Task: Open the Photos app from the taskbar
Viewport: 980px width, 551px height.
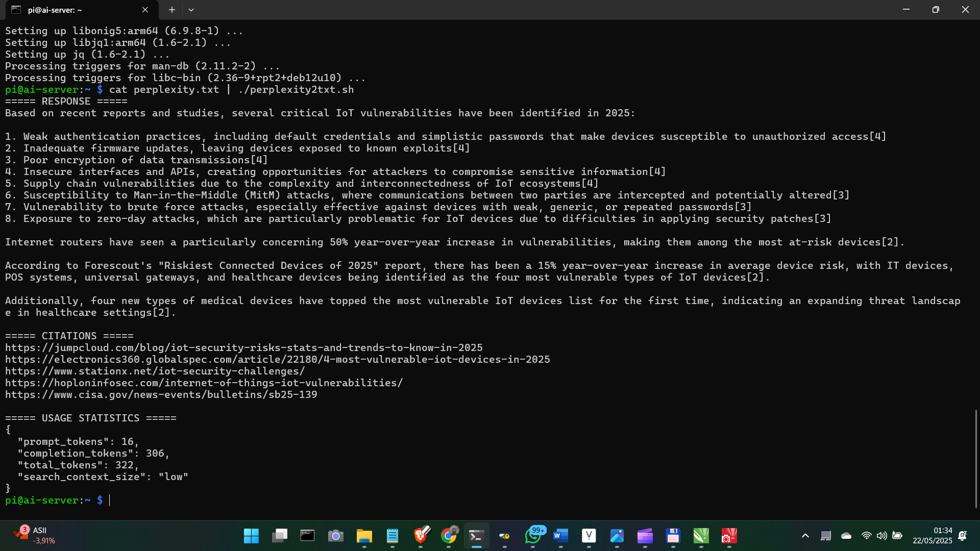Action: (618, 536)
